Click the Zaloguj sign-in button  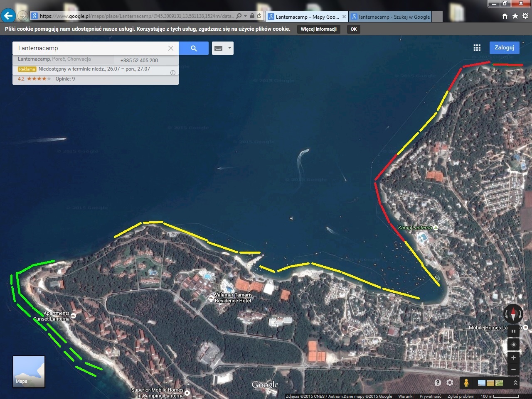pyautogui.click(x=504, y=48)
